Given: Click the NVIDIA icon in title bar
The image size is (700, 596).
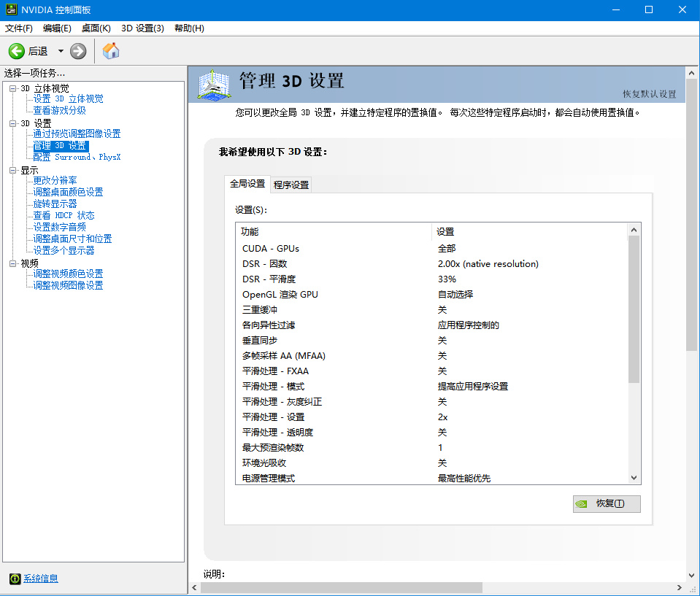Looking at the screenshot, I should pos(9,9).
